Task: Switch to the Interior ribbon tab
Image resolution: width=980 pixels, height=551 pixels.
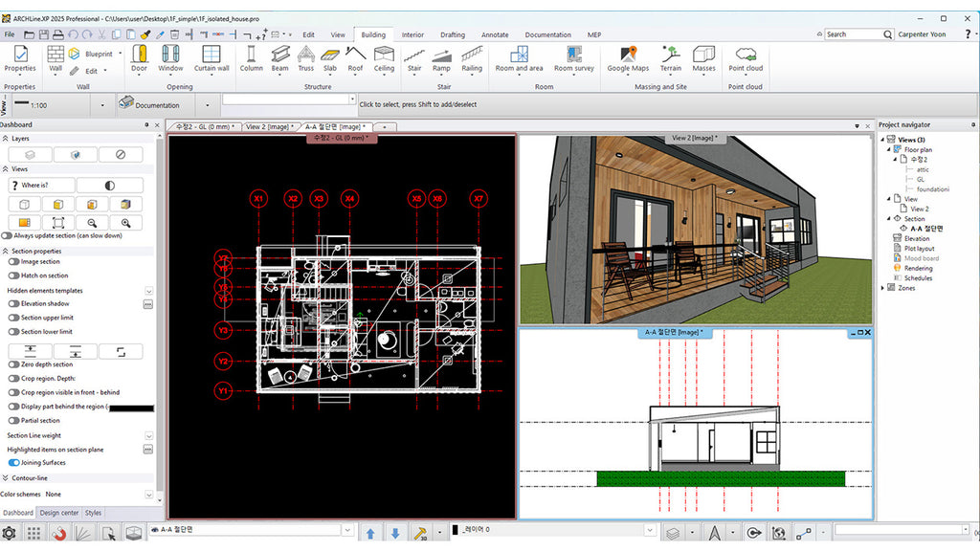Action: [x=412, y=33]
